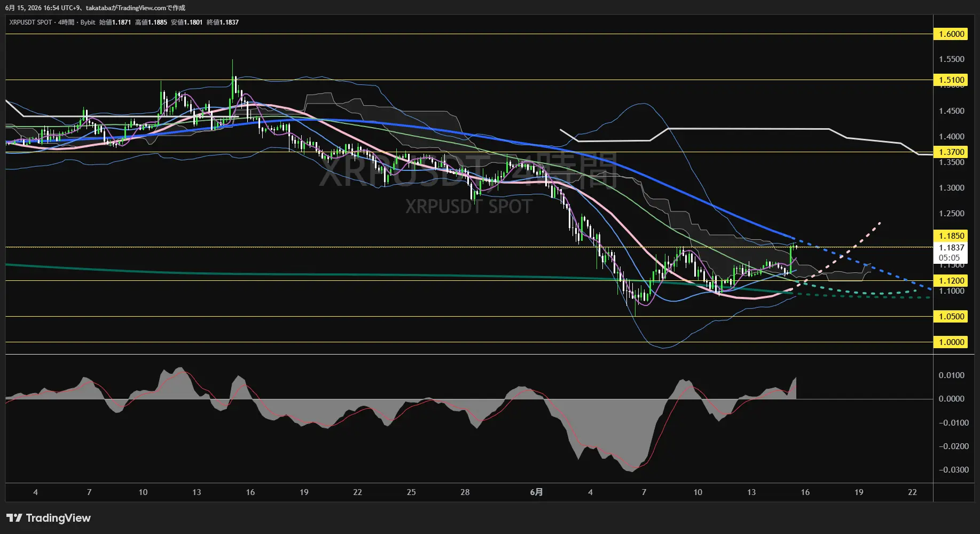The height and width of the screenshot is (534, 980).
Task: Click the TradingView logo at the bottom
Action: (x=49, y=518)
